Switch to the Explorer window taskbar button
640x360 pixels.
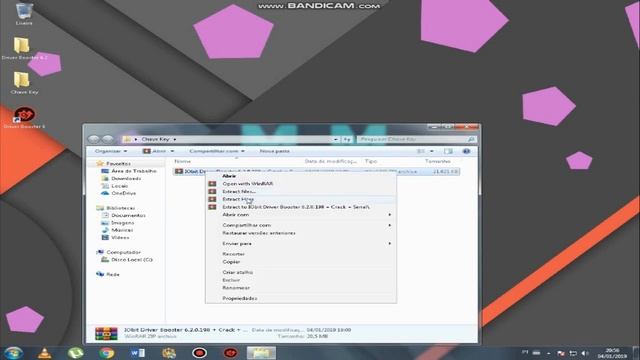tap(261, 353)
